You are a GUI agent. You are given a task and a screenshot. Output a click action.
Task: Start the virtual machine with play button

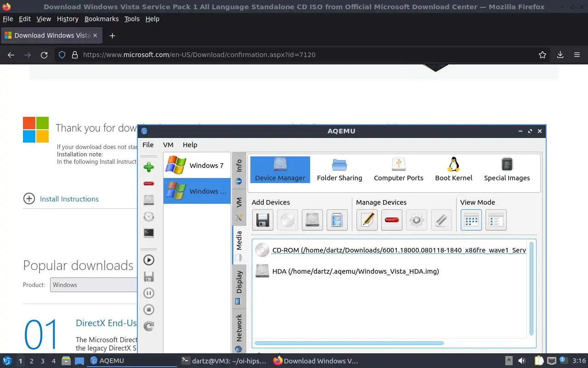point(148,260)
